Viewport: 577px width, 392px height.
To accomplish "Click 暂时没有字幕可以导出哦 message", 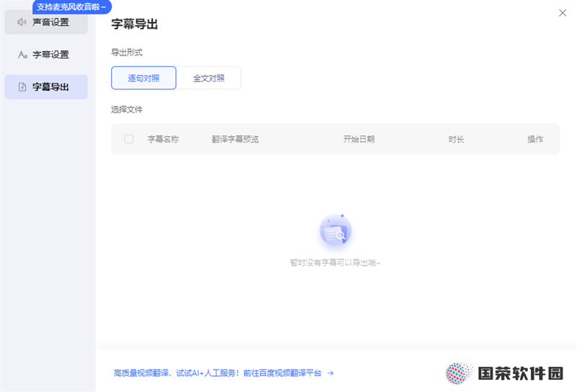I will 335,262.
